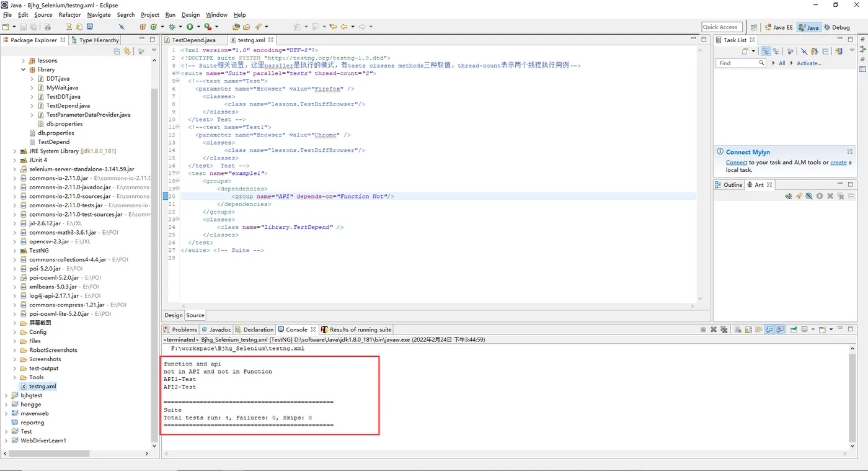Click the Scheduled view icon in Task List
This screenshot has height=471, width=868.
coord(776,52)
